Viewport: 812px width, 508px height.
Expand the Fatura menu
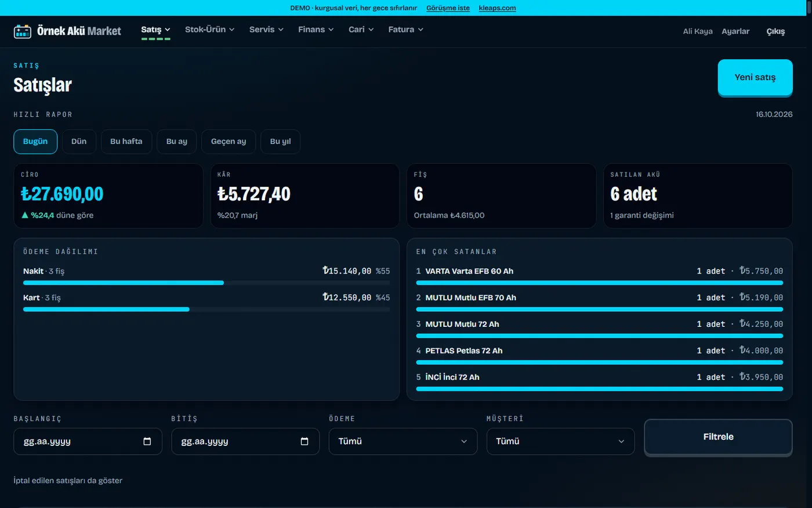click(405, 30)
